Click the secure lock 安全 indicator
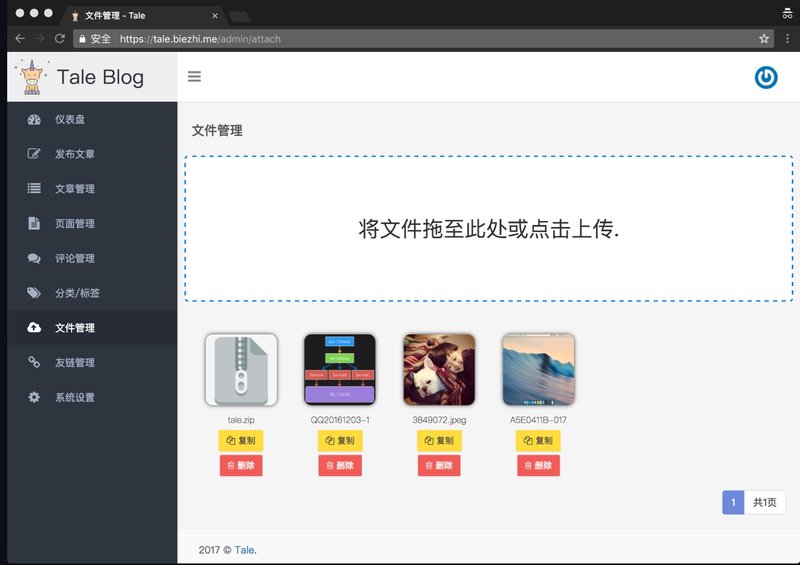 (95, 39)
